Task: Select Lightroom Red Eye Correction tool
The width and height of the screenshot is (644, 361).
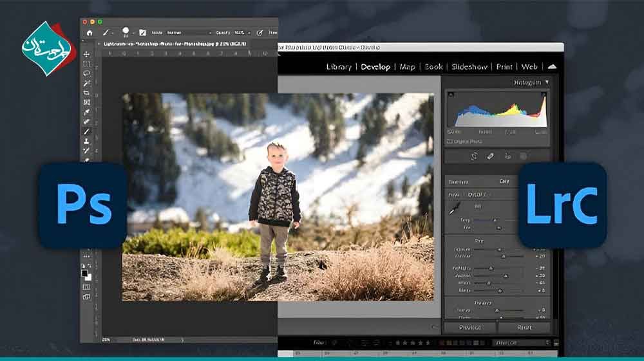Action: [x=507, y=156]
